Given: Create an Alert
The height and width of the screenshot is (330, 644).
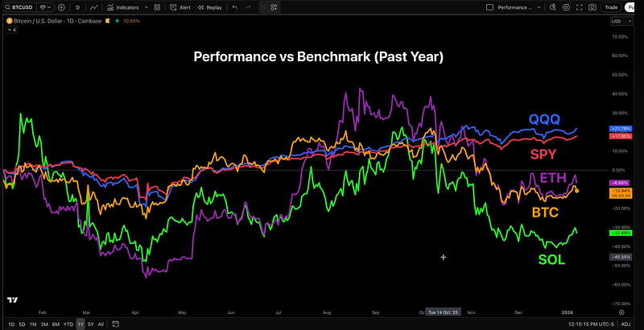Looking at the screenshot, I should pyautogui.click(x=180, y=7).
